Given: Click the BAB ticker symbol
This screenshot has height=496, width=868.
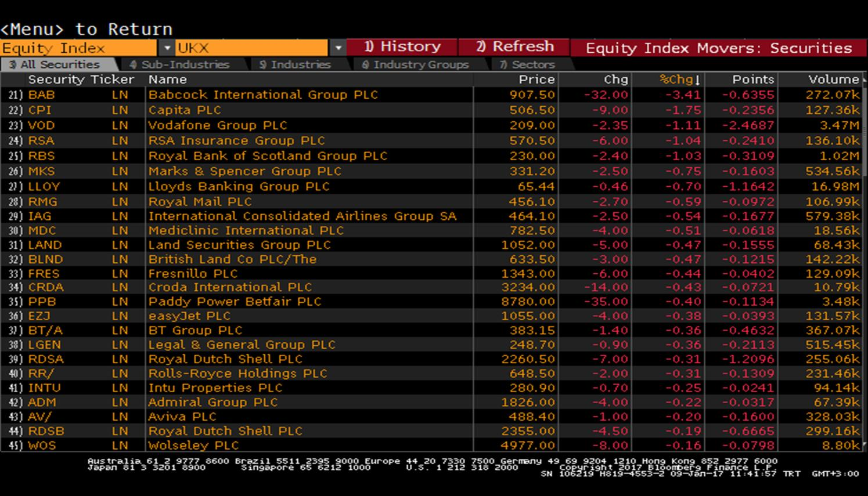Looking at the screenshot, I should [x=41, y=95].
